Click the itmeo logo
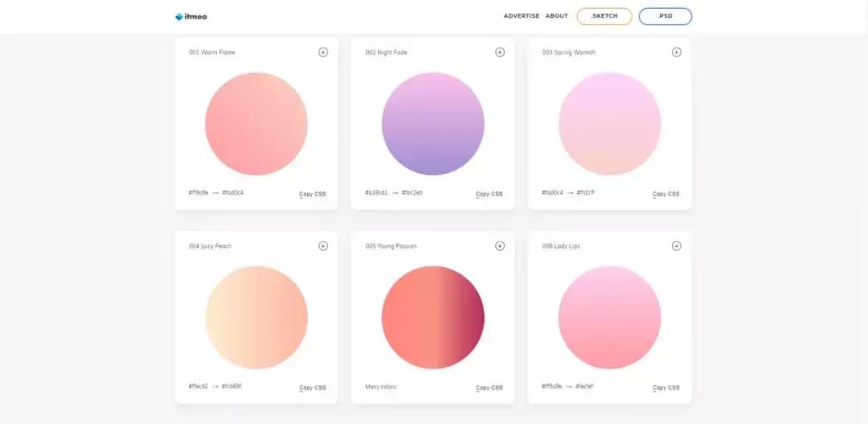Screen dimensions: 868x424 tap(191, 17)
